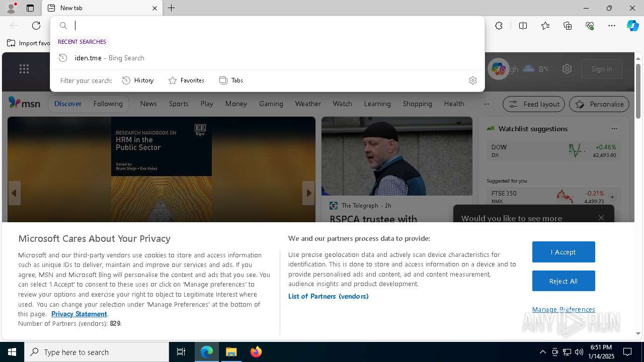Click the Windows taskbar search box
Viewport: 644px width, 362px height.
tap(97, 352)
